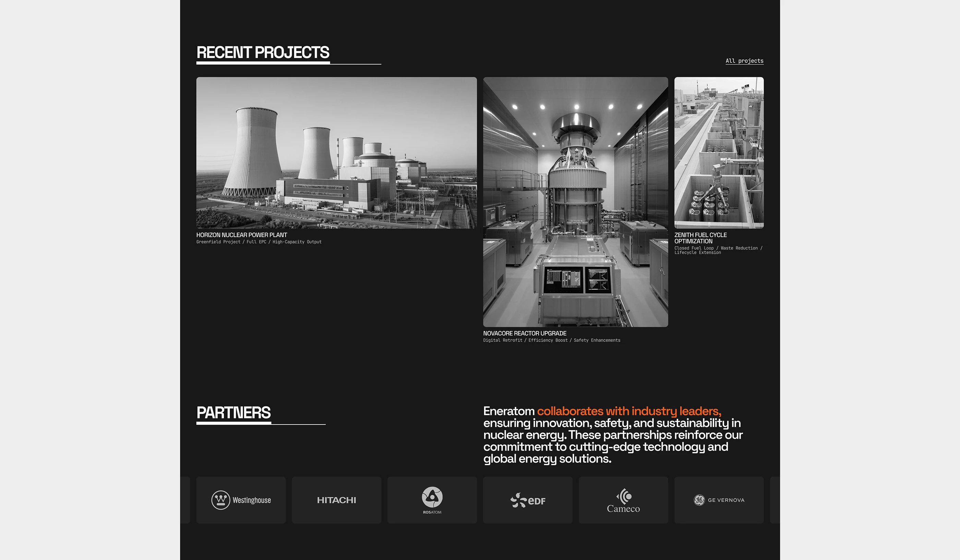
Task: Open the All projects link
Action: pyautogui.click(x=744, y=61)
